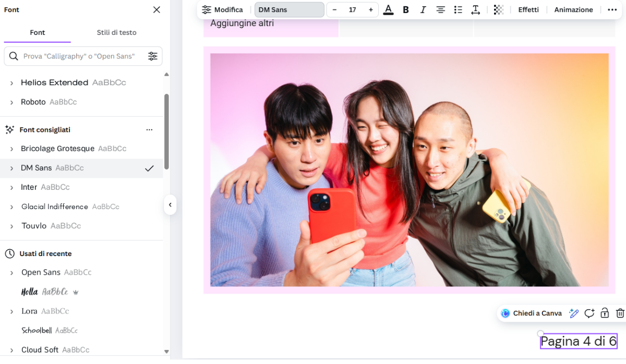Open the transparency checkerboard control

click(x=499, y=10)
